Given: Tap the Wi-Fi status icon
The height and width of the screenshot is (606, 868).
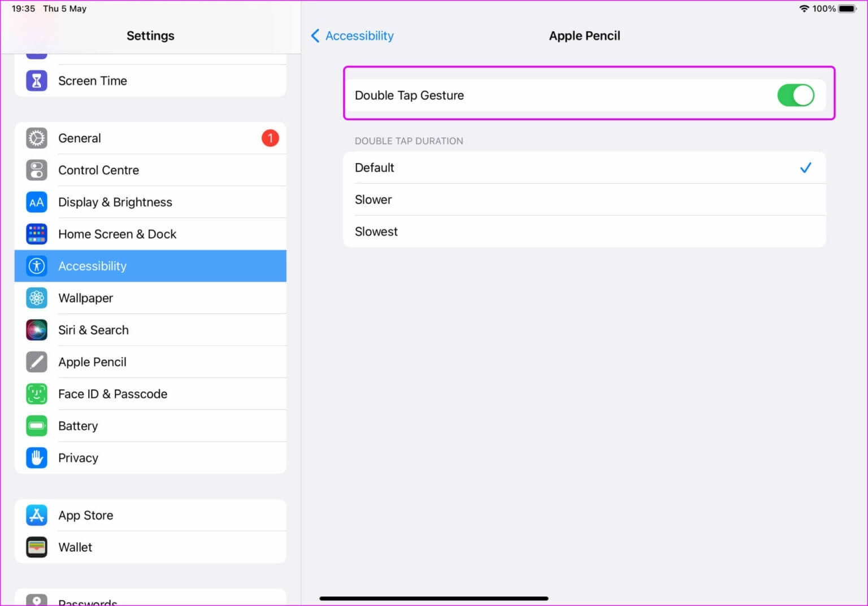Looking at the screenshot, I should click(x=804, y=8).
